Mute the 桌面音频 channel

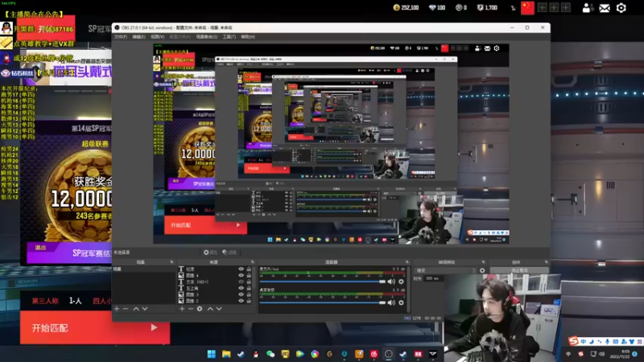click(x=391, y=302)
